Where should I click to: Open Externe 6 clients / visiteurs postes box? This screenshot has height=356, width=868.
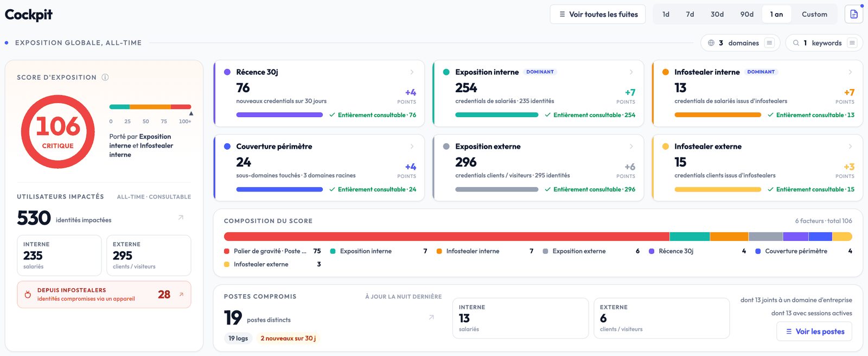(x=662, y=318)
